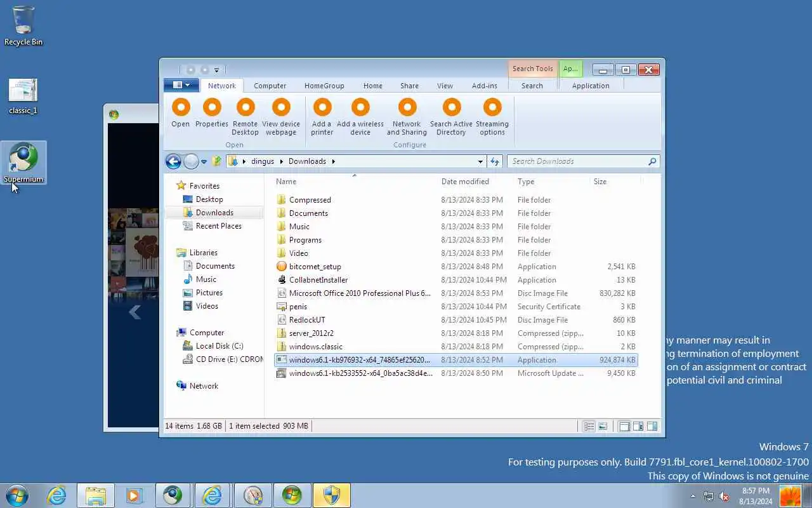The height and width of the screenshot is (508, 812).
Task: Click the magnifier in Search Downloads box
Action: (652, 161)
